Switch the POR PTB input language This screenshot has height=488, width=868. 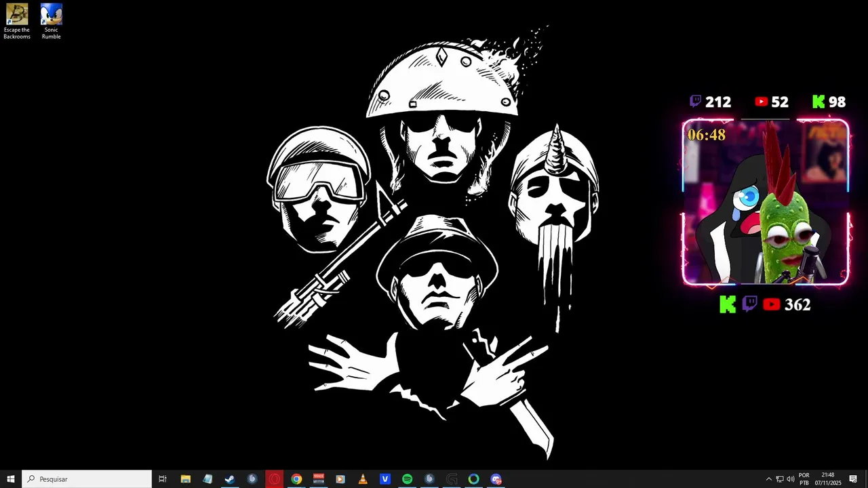pos(804,479)
